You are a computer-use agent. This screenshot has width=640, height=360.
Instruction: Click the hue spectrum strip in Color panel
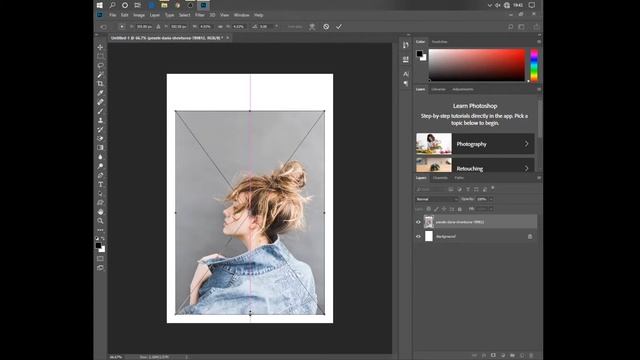(x=534, y=65)
